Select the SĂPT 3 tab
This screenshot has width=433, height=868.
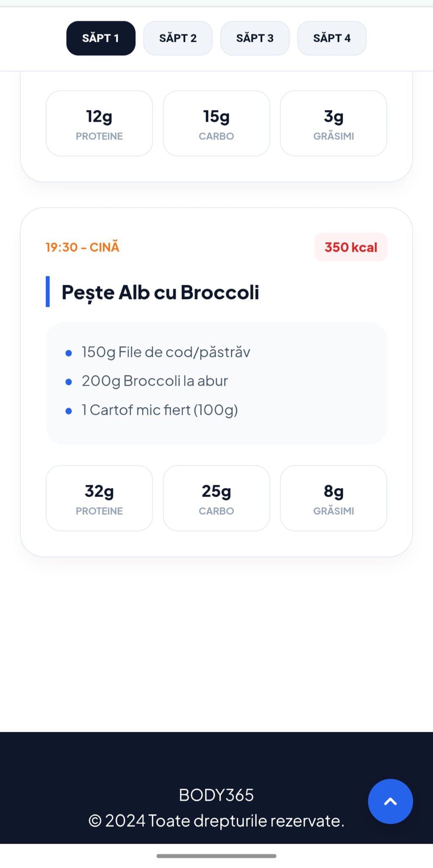(255, 38)
